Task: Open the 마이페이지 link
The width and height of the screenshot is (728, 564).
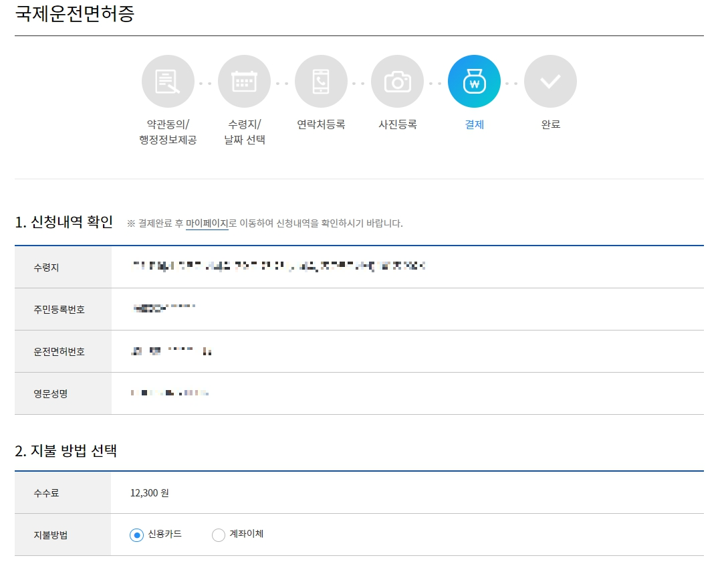Action: pyautogui.click(x=207, y=223)
